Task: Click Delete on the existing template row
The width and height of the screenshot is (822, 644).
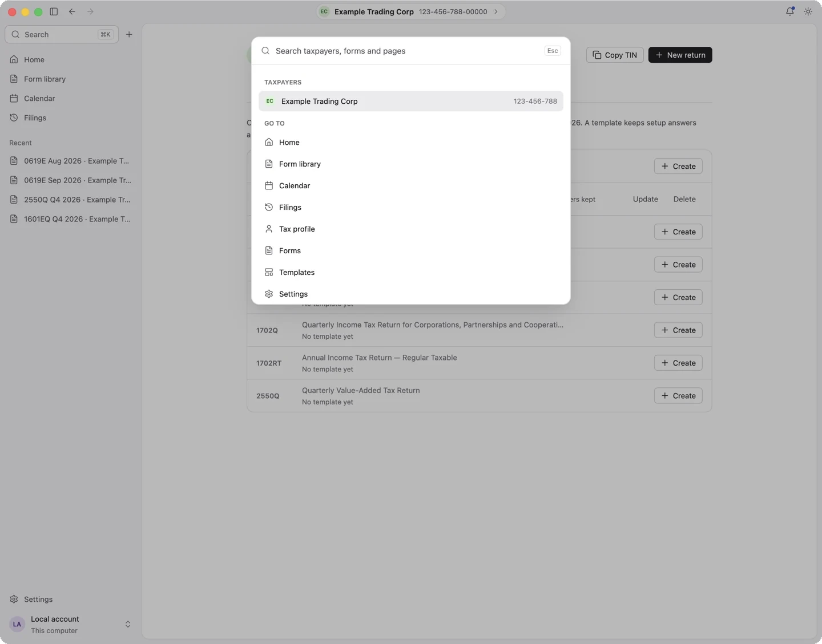Action: (x=684, y=199)
